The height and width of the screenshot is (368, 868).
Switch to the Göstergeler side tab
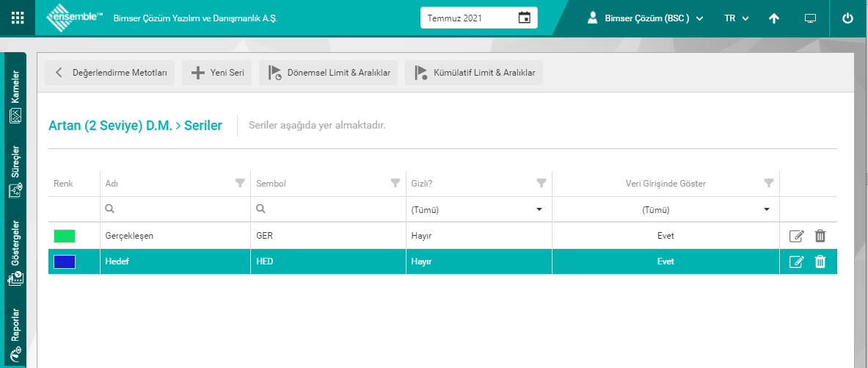[15, 253]
